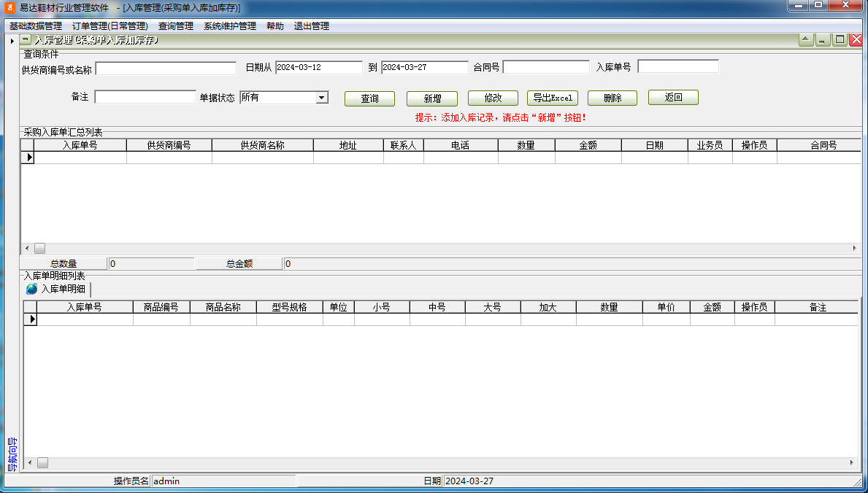This screenshot has height=493, width=868.
Task: Close the inner 入库管理 panel
Action: [x=856, y=40]
